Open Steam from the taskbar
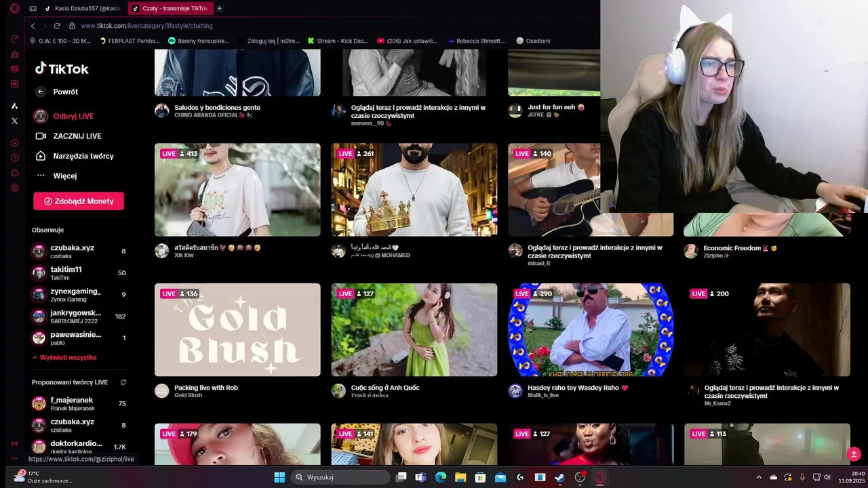This screenshot has height=488, width=868. (x=559, y=477)
